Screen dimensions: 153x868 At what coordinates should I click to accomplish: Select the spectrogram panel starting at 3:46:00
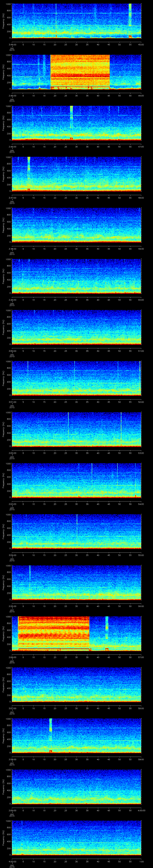coord(77,123)
